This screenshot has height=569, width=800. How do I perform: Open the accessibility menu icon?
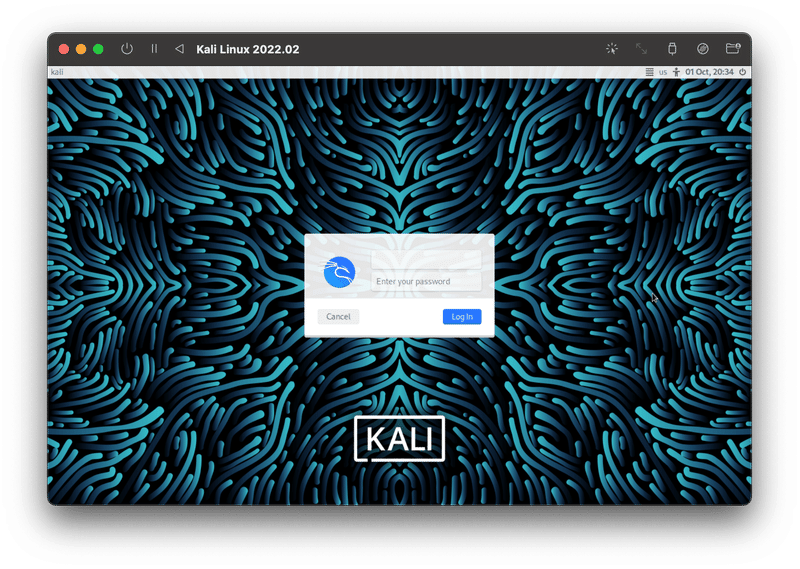677,72
